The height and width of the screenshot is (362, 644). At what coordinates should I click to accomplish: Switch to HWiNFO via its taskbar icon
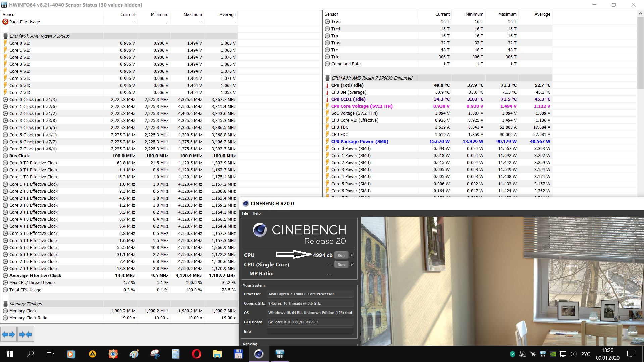pos(280,354)
